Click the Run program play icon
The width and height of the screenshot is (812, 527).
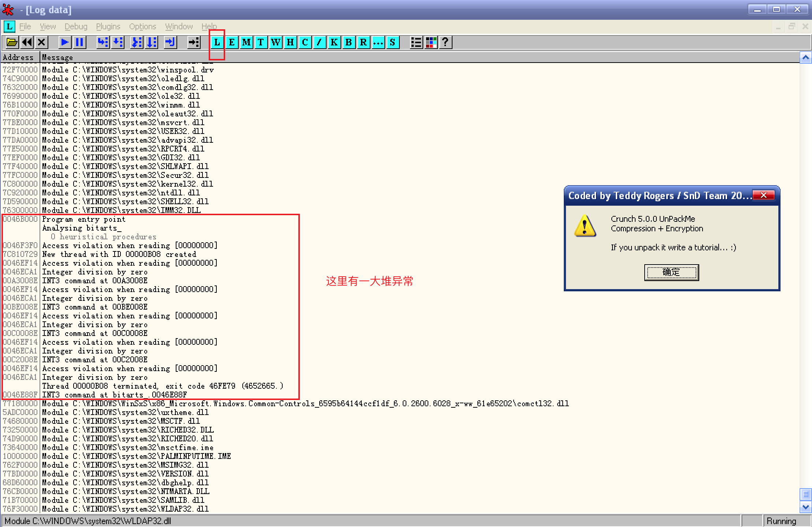click(x=65, y=42)
